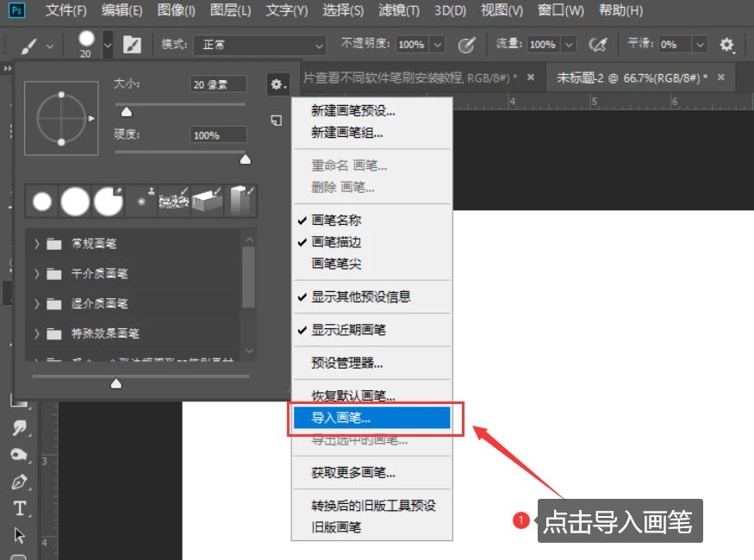Enable airbrush-style build-up icon
This screenshot has width=754, height=560.
597,44
